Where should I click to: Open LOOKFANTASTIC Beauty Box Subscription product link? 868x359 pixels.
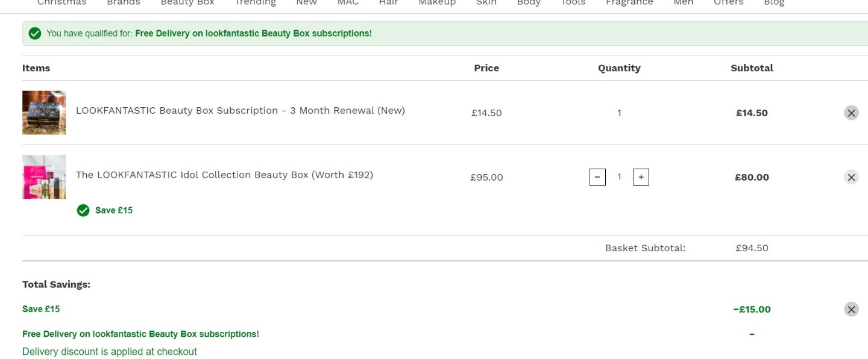pyautogui.click(x=241, y=111)
